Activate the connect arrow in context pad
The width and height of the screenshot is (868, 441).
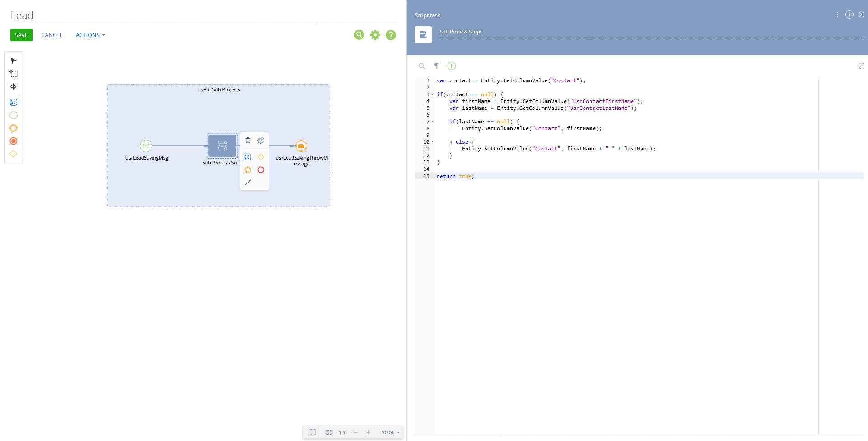click(248, 183)
